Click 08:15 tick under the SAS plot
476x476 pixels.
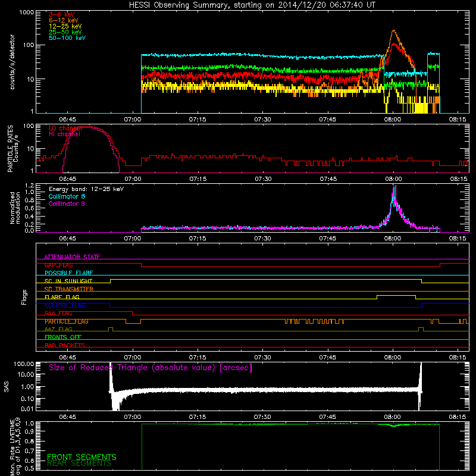pos(458,417)
